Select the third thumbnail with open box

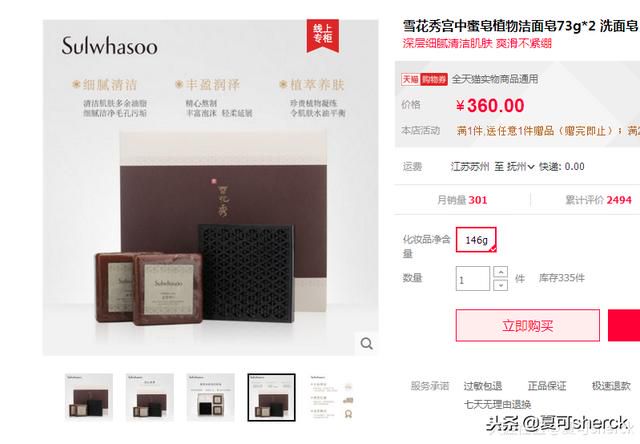click(x=211, y=397)
